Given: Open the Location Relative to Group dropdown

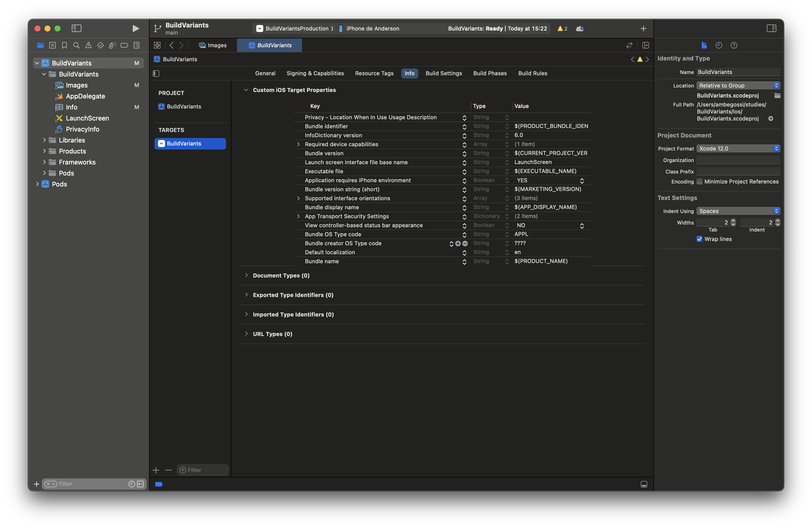Looking at the screenshot, I should (x=738, y=85).
